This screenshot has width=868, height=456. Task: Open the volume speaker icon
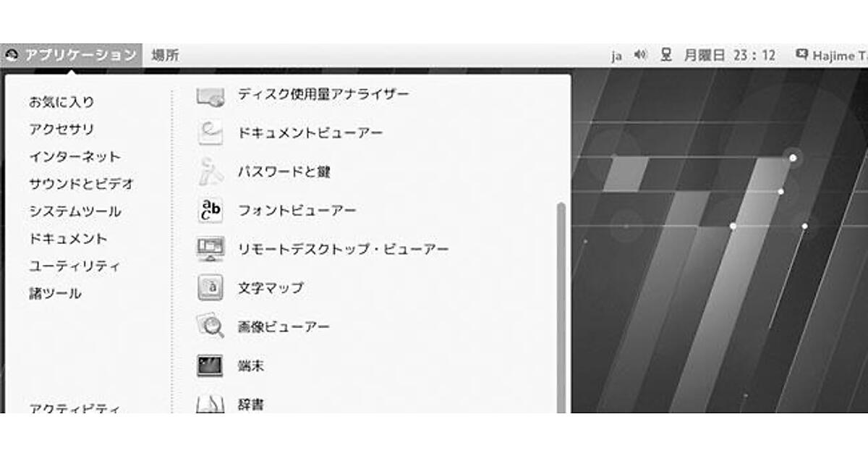click(x=640, y=55)
